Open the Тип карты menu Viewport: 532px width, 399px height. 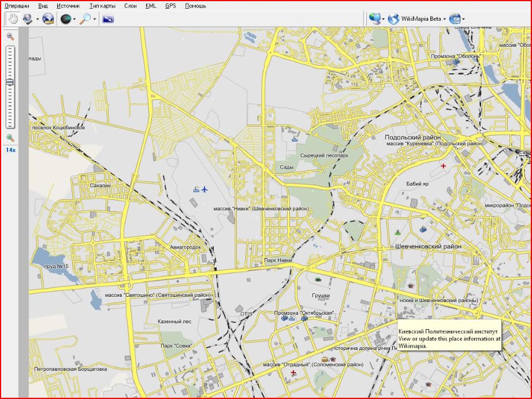(x=102, y=6)
